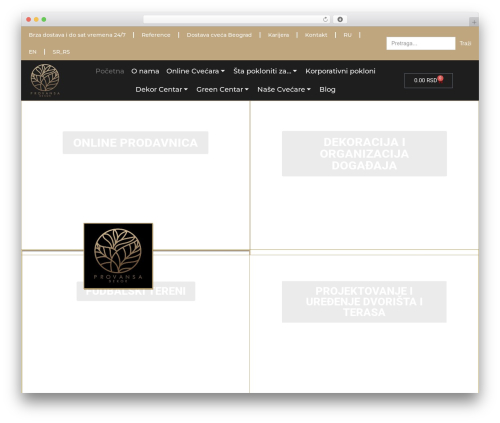Switch language to EN

(x=32, y=52)
